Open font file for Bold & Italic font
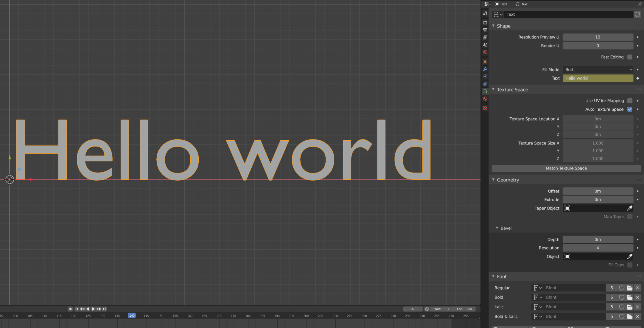The width and height of the screenshot is (644, 328). coord(630,317)
